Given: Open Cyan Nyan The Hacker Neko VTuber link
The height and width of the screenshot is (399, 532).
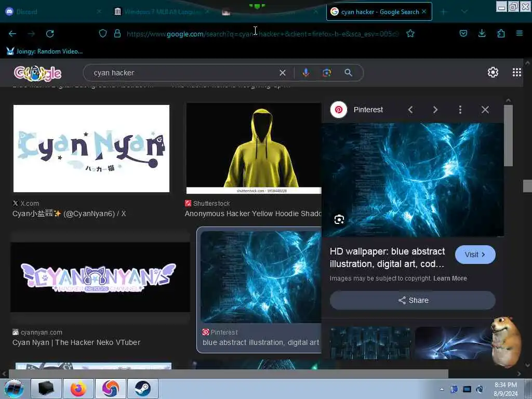Looking at the screenshot, I should click(x=76, y=342).
